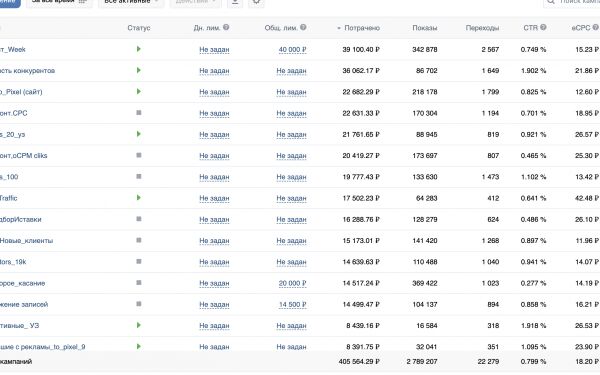Select total spent 405 564.29 ₽ in footer

click(359, 362)
